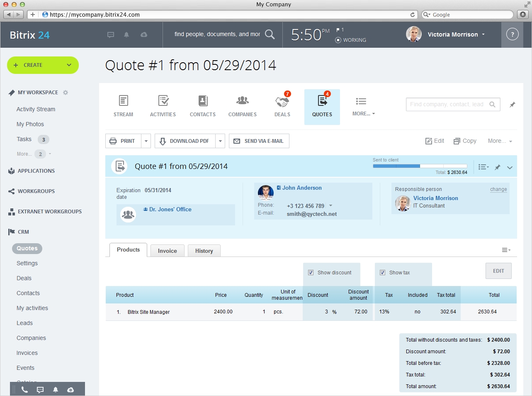
Task: Click the Print icon button
Action: pos(112,141)
